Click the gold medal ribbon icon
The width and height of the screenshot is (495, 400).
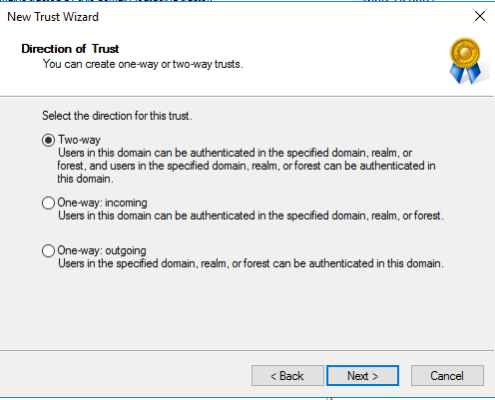466,60
